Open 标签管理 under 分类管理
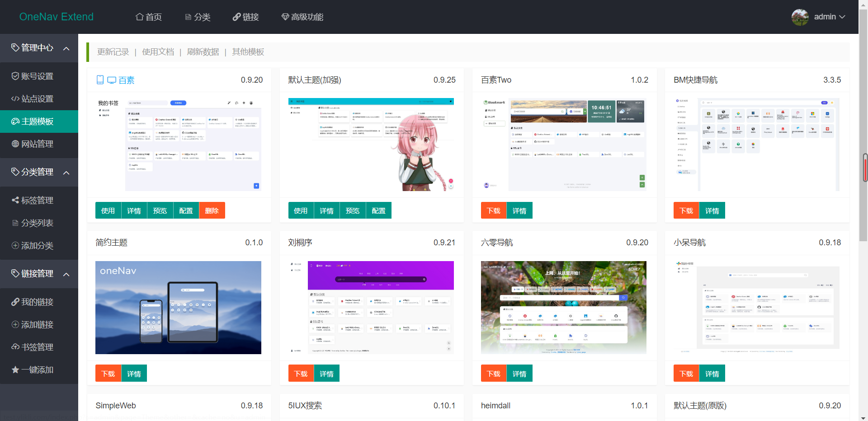The height and width of the screenshot is (421, 868). (x=36, y=200)
